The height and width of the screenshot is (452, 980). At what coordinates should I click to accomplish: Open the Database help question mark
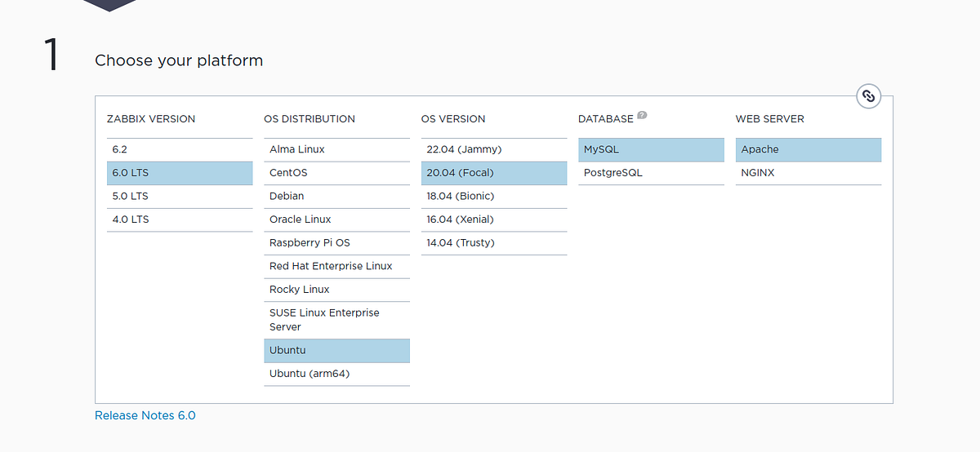[642, 115]
